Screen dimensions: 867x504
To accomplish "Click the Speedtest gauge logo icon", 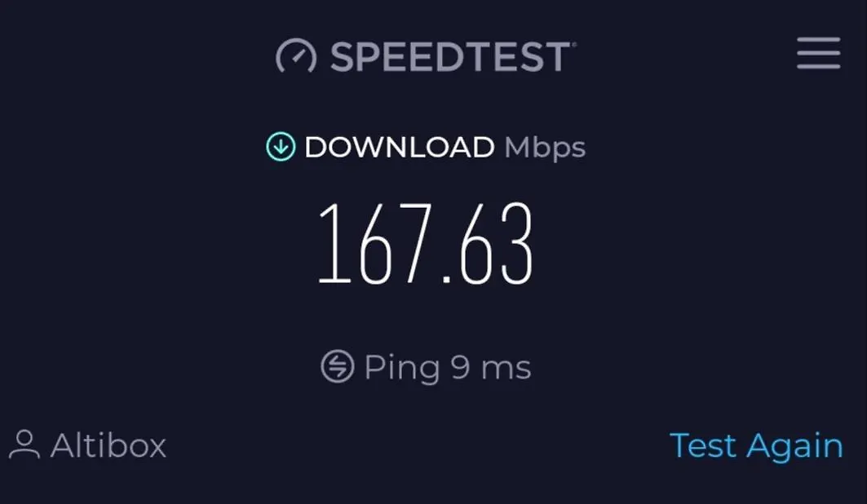I will tap(296, 55).
